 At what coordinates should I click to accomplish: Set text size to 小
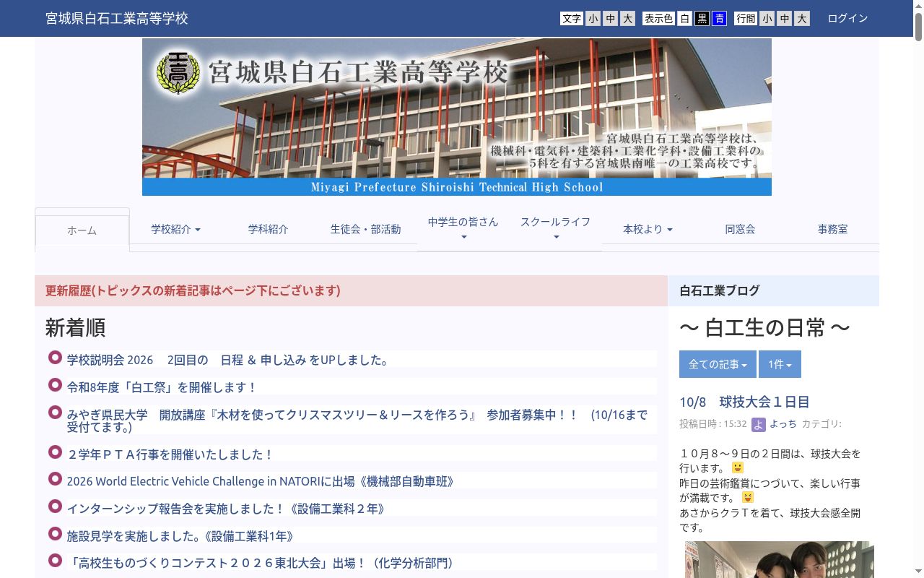pyautogui.click(x=593, y=19)
